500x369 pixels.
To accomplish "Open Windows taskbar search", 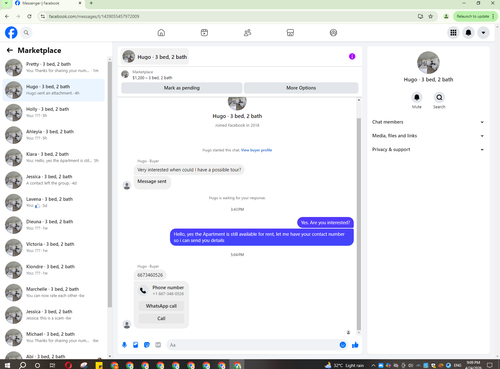I will [22, 365].
